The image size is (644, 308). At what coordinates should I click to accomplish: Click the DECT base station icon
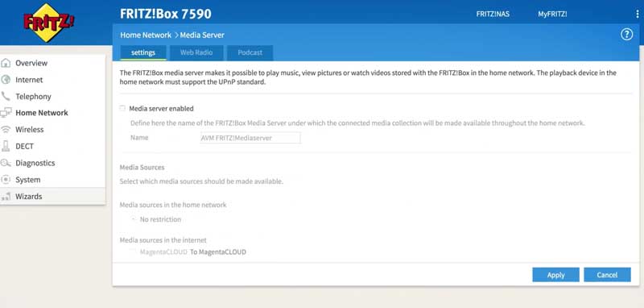[x=6, y=146]
